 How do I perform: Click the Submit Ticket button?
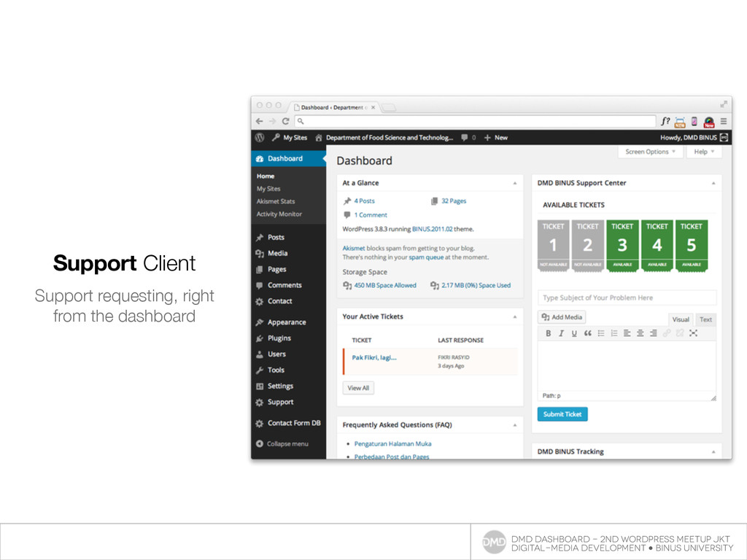562,414
